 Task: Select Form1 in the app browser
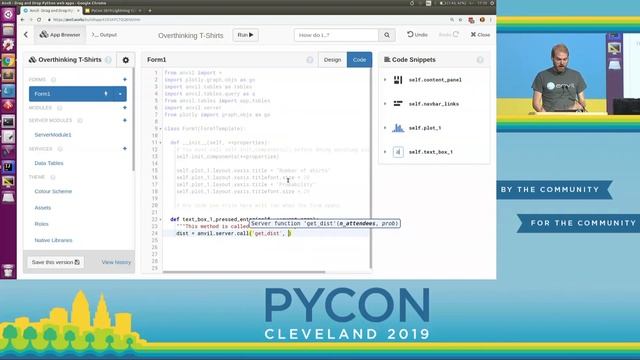[x=78, y=94]
